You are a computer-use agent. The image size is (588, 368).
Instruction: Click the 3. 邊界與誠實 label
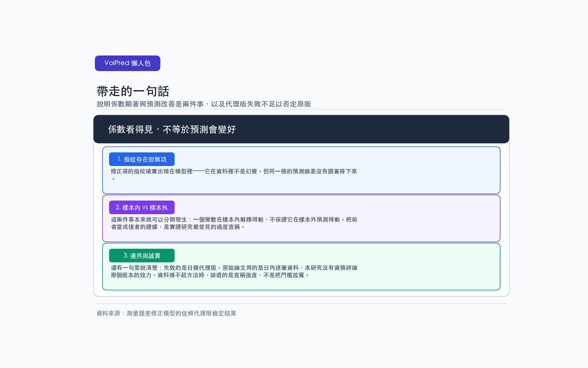tap(142, 256)
